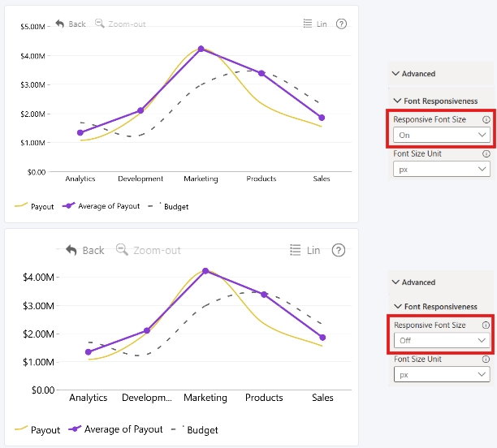
Task: Click Sales axis label in top chart
Action: 322,179
